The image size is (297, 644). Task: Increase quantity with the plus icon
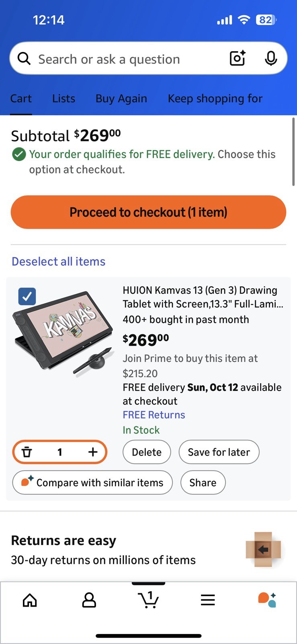click(x=93, y=452)
